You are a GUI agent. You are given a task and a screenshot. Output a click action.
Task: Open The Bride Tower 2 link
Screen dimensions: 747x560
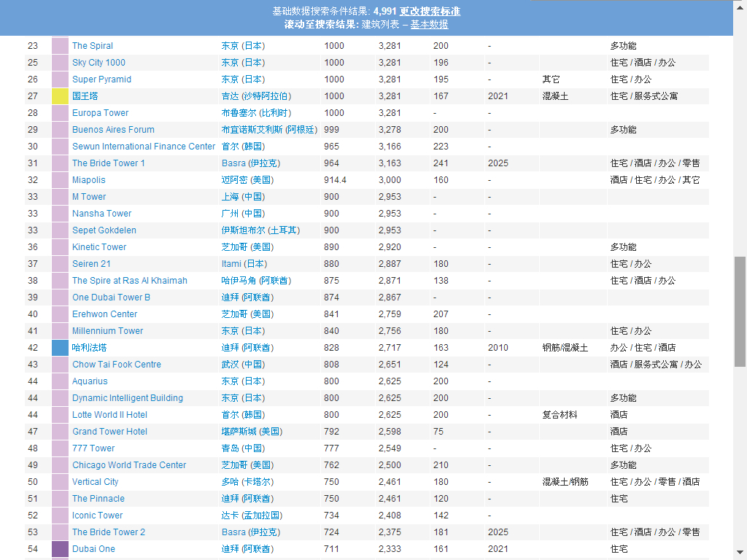[x=108, y=532]
